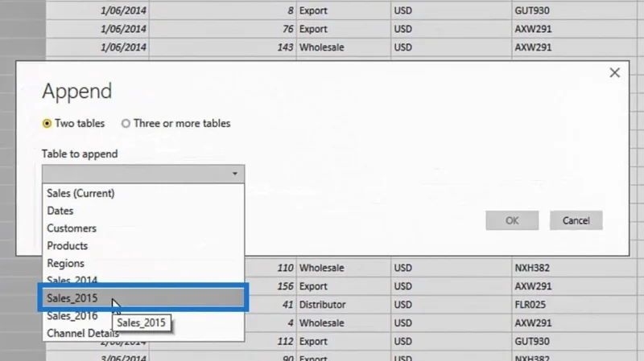Viewport: 644px width, 361px height.
Task: Select the Export cell beside 76
Action: (344, 29)
